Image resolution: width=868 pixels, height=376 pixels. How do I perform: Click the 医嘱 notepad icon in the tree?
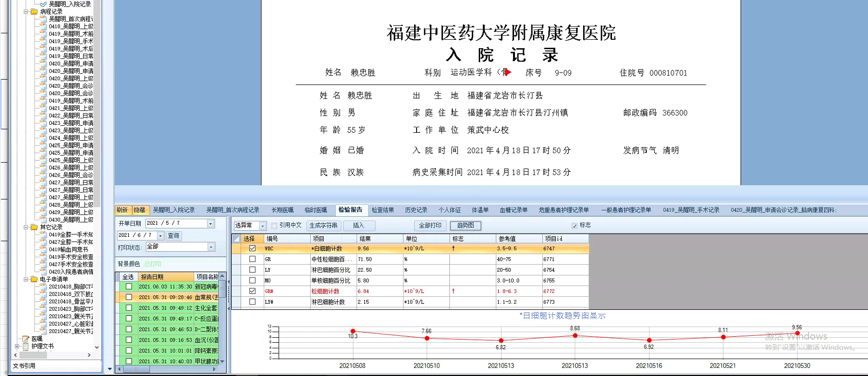(x=26, y=339)
